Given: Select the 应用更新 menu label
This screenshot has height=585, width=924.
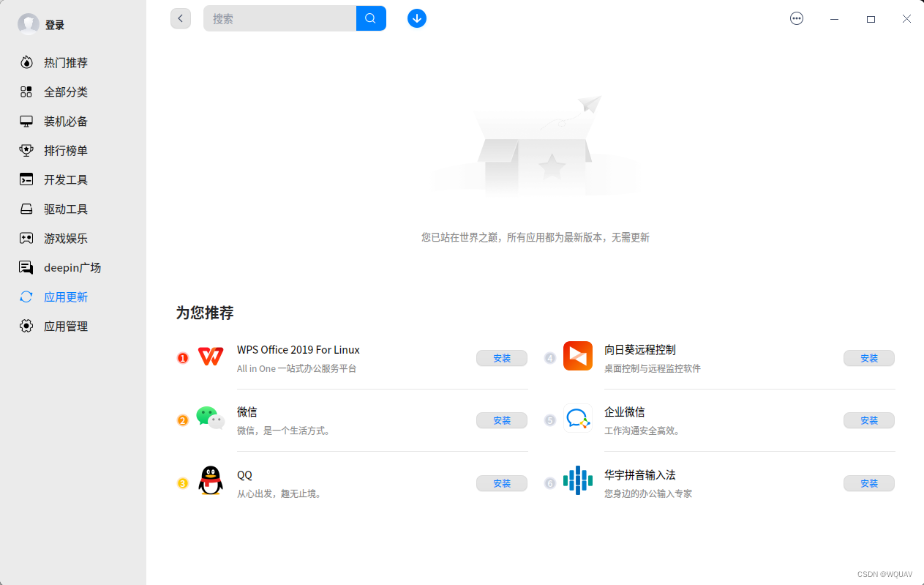Looking at the screenshot, I should click(66, 297).
